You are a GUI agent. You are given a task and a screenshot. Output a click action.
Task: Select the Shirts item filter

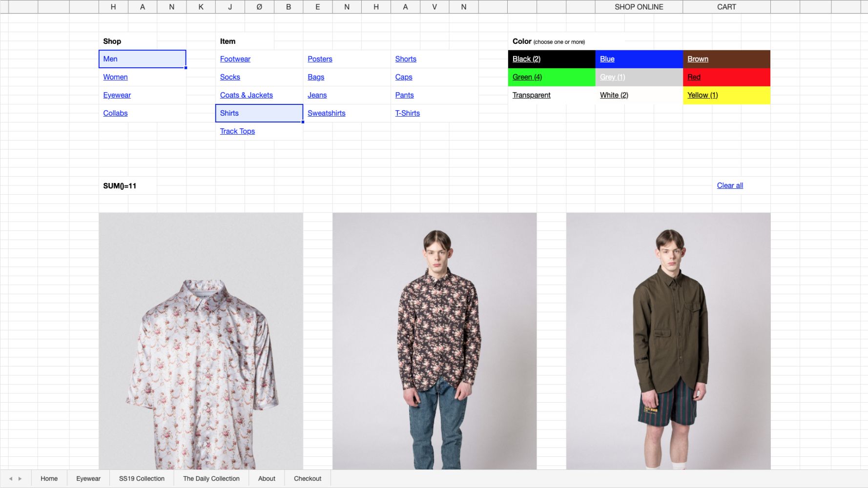(259, 113)
